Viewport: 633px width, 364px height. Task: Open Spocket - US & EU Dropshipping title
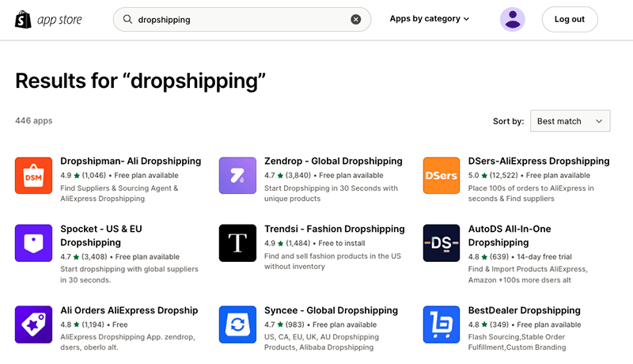(x=101, y=236)
